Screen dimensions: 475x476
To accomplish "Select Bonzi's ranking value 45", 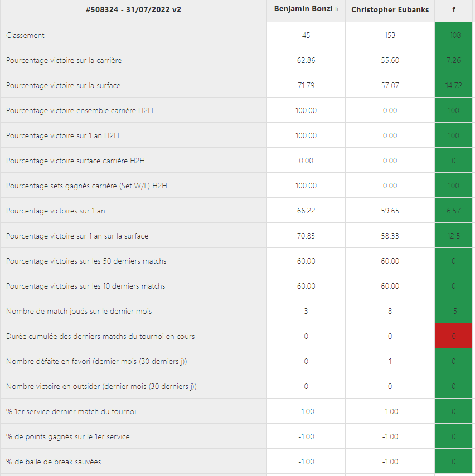I will pyautogui.click(x=306, y=35).
